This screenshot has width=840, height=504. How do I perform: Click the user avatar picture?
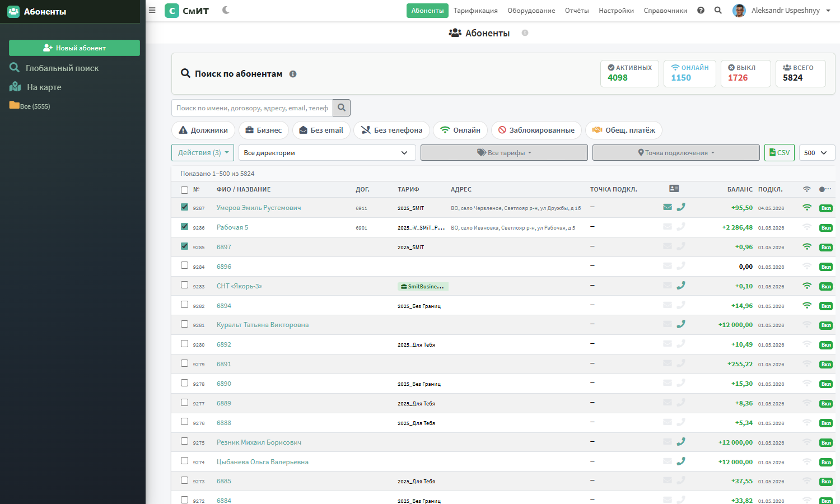click(x=739, y=11)
